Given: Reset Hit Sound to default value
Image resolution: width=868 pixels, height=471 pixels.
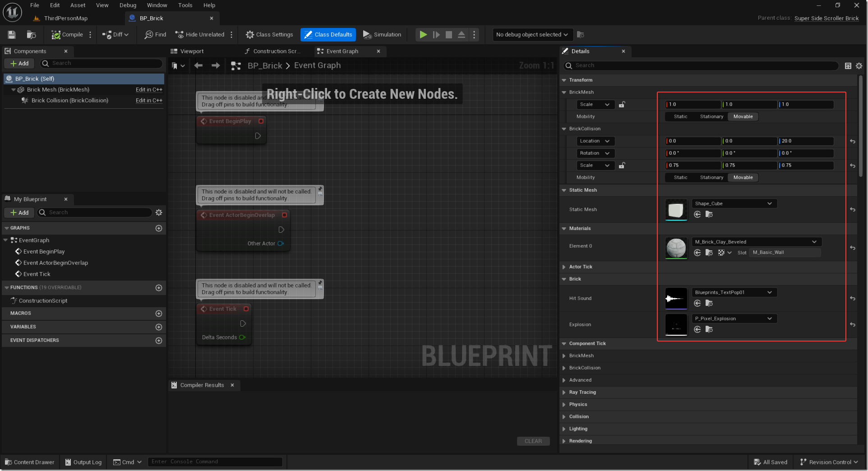Looking at the screenshot, I should (853, 299).
